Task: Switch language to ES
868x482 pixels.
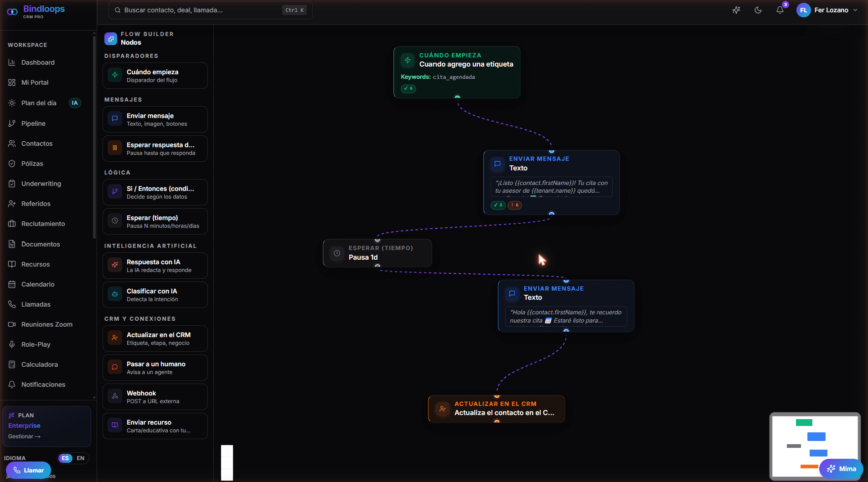Action: point(65,458)
